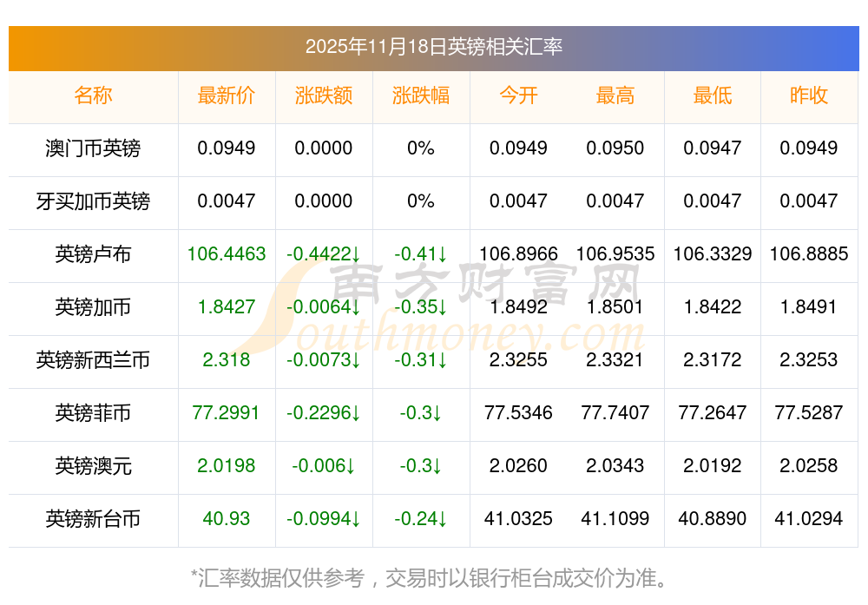
Task: Click the 英镑菲币 change amount -0.2296
Action: point(324,413)
